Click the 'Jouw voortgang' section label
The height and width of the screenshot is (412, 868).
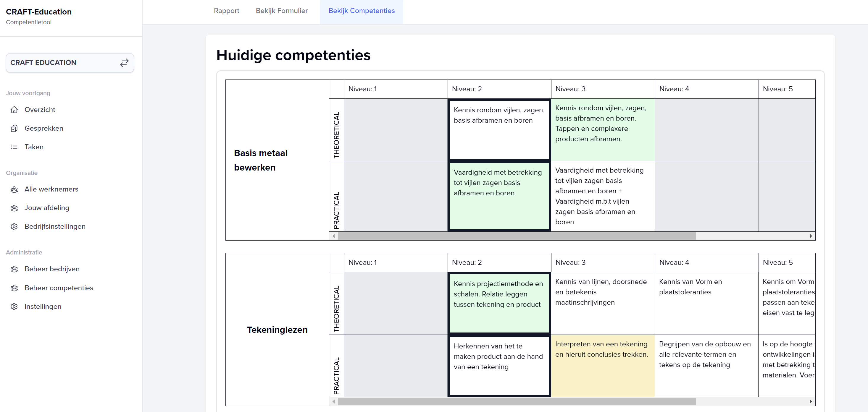[x=28, y=93]
